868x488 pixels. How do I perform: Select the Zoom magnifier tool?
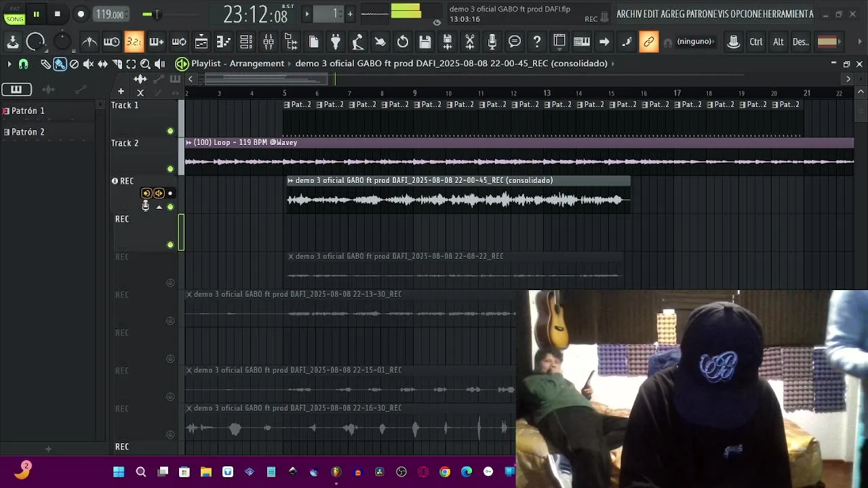coord(145,64)
